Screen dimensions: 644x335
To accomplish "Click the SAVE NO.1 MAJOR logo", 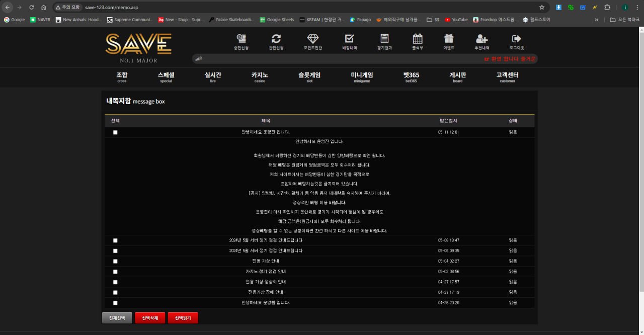I will pos(138,48).
